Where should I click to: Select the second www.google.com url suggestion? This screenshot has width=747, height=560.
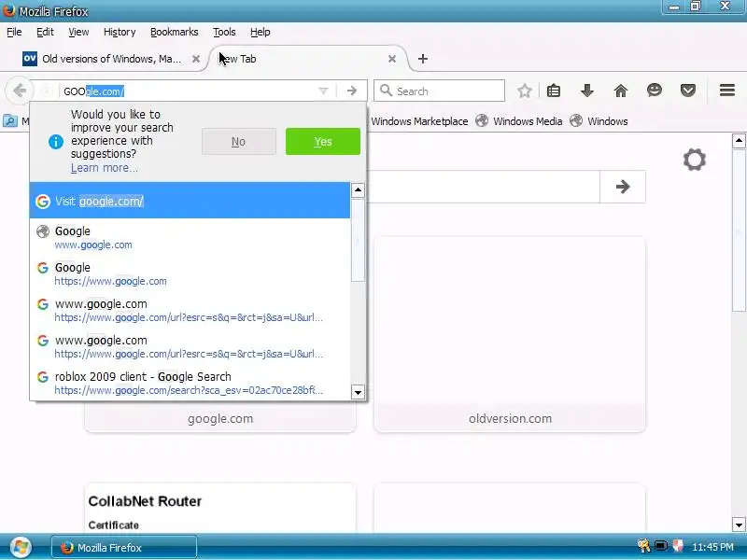(x=190, y=346)
